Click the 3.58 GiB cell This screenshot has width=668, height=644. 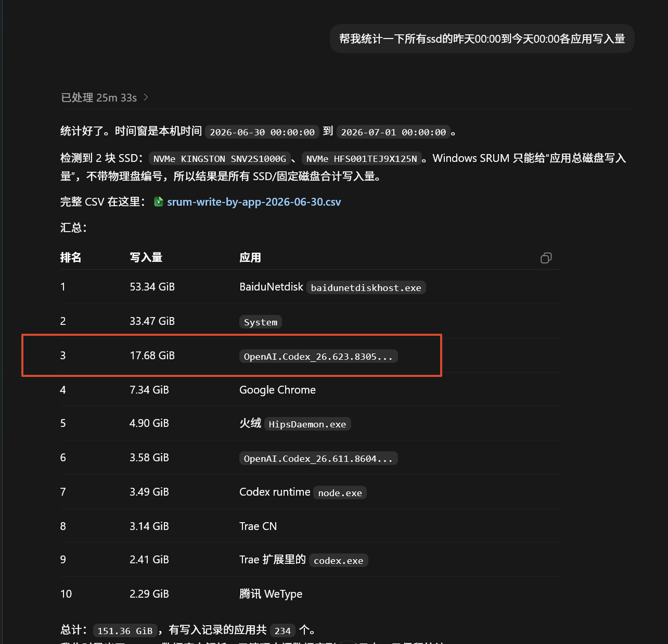(x=149, y=458)
